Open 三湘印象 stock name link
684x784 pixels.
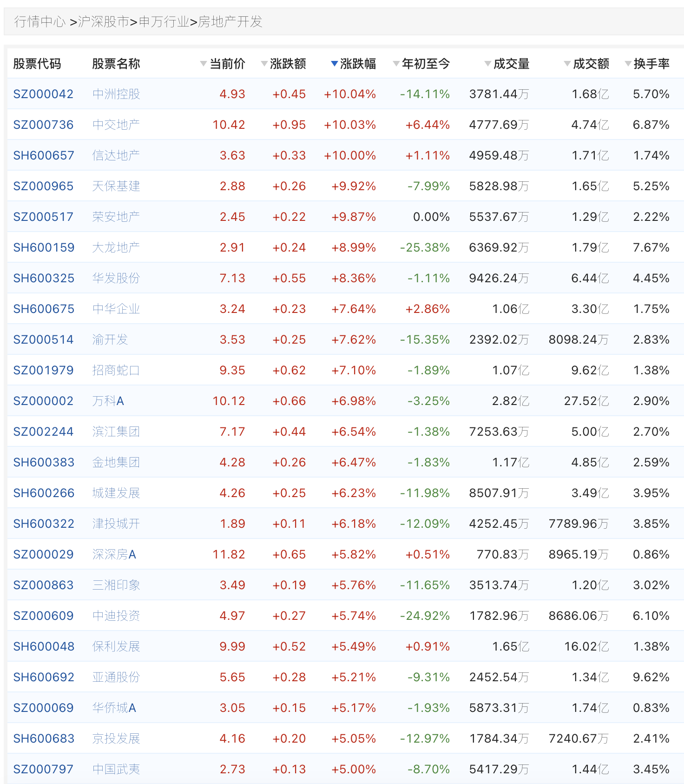pos(116,585)
